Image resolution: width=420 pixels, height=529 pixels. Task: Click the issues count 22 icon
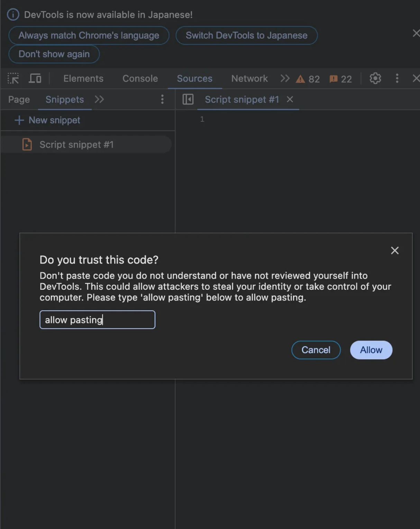[x=340, y=79]
